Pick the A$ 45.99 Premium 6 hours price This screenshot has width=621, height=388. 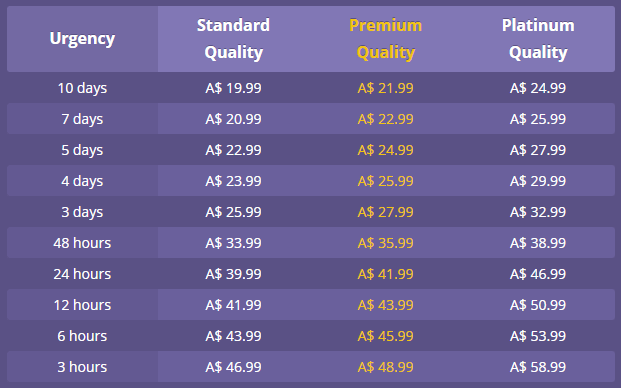click(385, 336)
